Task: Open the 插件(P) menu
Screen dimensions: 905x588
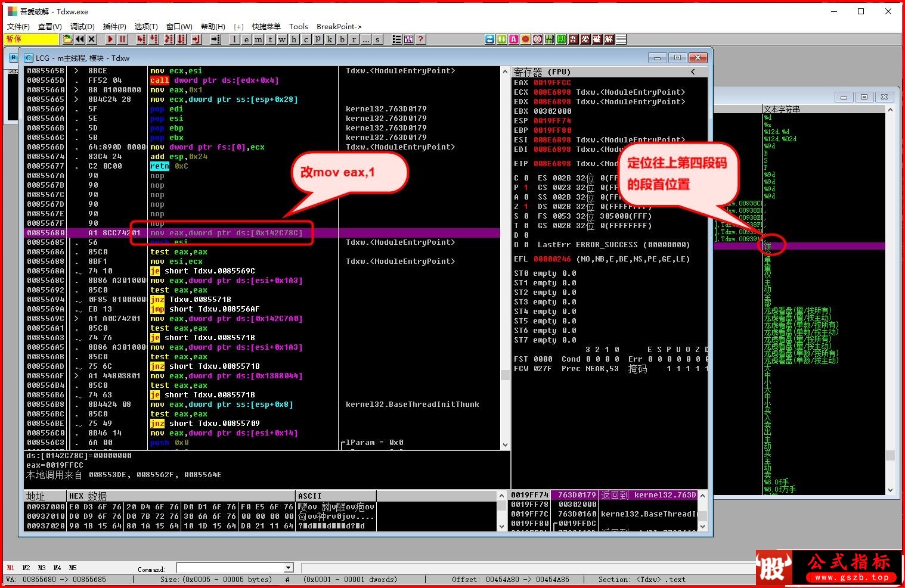Action: click(x=114, y=27)
